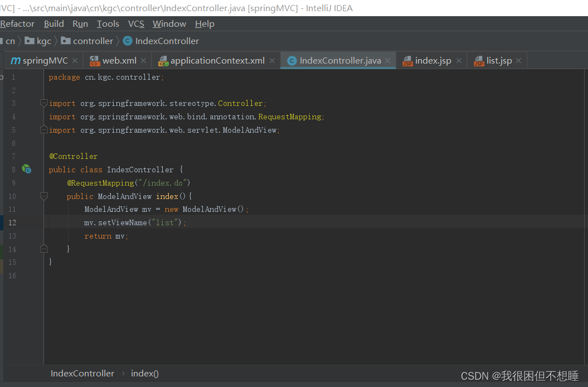
Task: Open the cn breadcrumb to show package contents
Action: coord(9,41)
